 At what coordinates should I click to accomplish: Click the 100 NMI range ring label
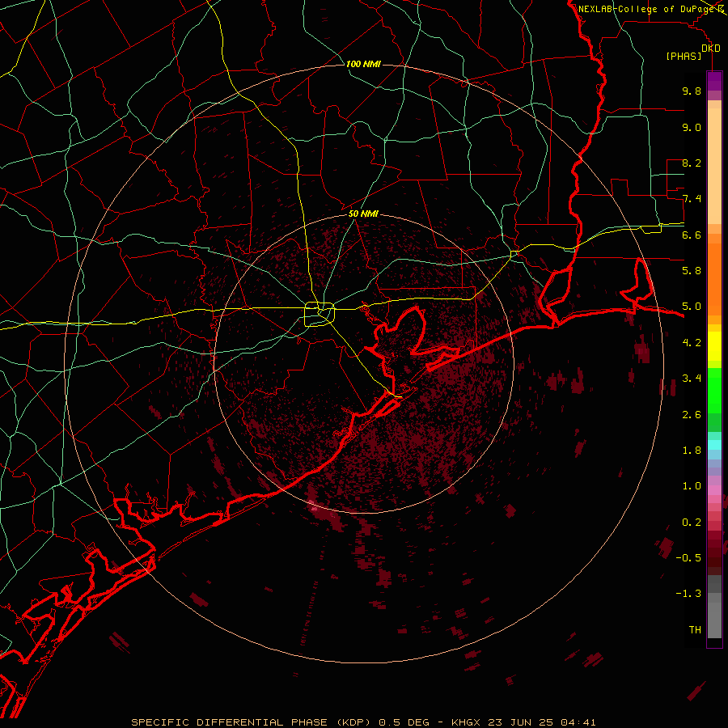(363, 64)
